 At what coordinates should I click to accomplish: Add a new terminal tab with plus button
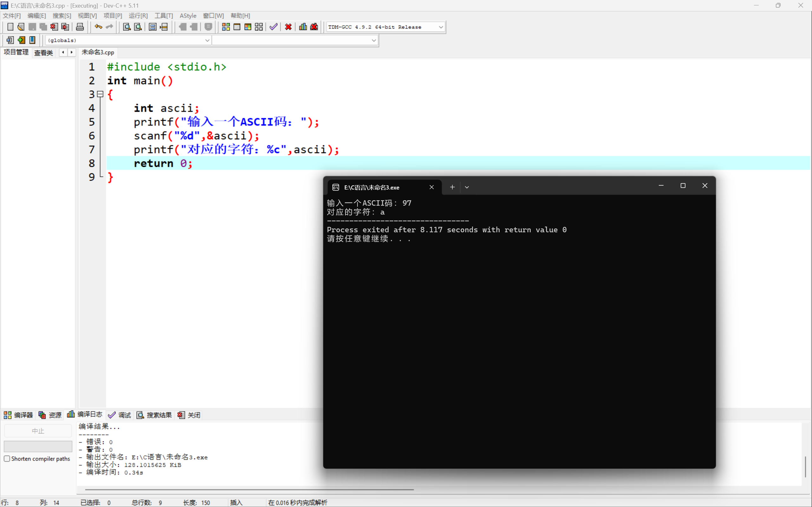(x=452, y=187)
